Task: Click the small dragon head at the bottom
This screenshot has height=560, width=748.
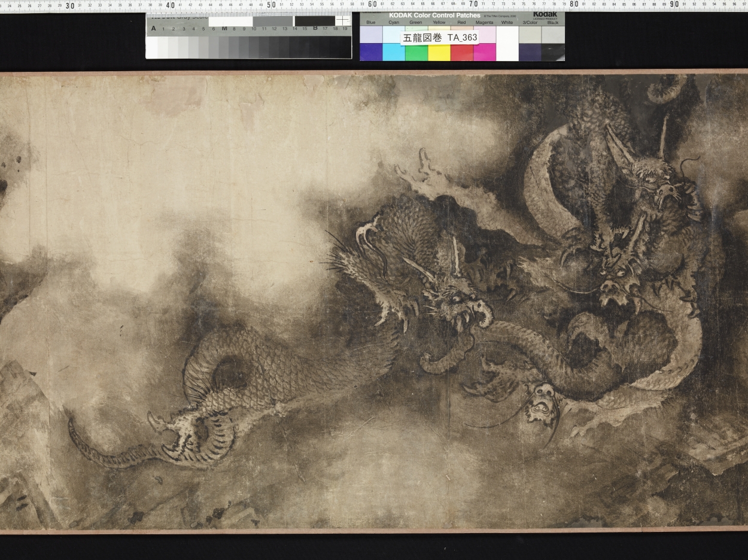Action: coord(542,404)
